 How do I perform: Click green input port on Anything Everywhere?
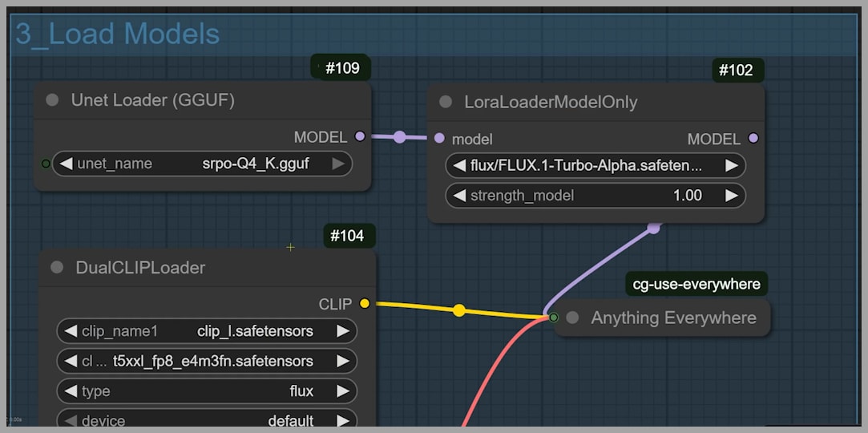tap(554, 318)
